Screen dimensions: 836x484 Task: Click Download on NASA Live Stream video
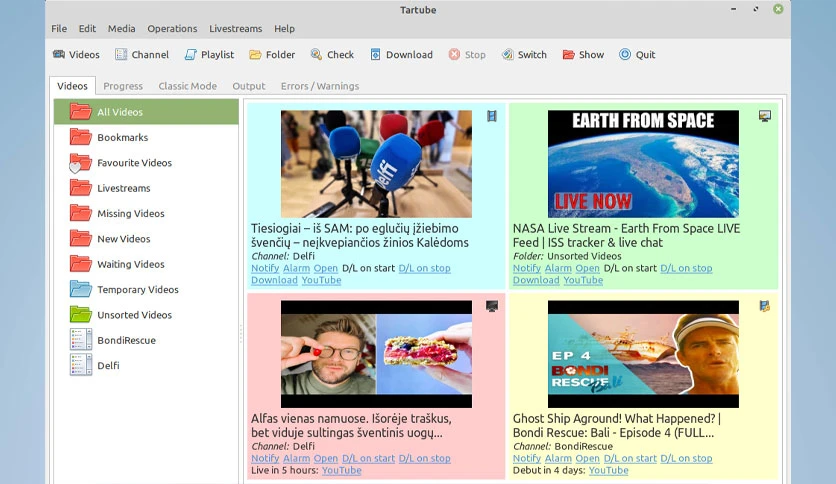click(536, 280)
